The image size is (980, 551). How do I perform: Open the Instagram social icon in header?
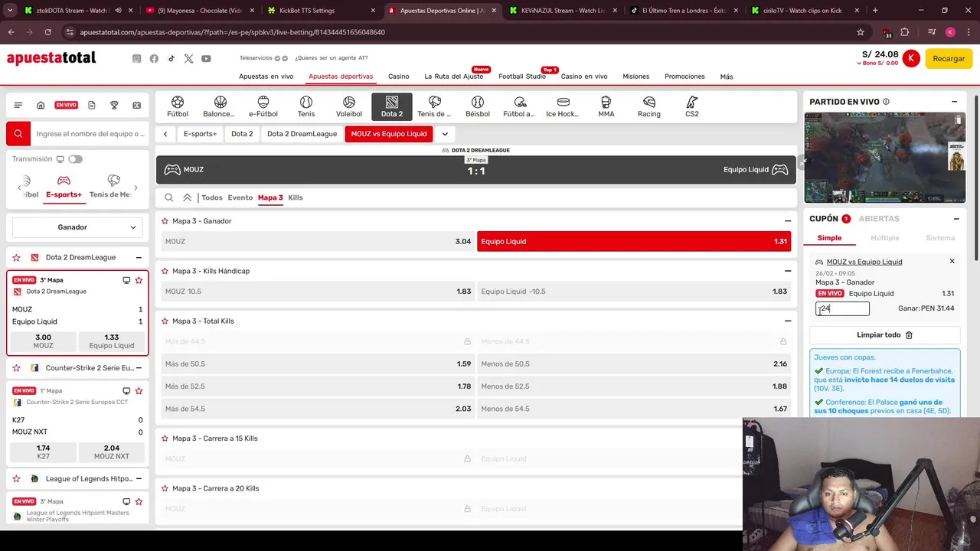pos(136,59)
